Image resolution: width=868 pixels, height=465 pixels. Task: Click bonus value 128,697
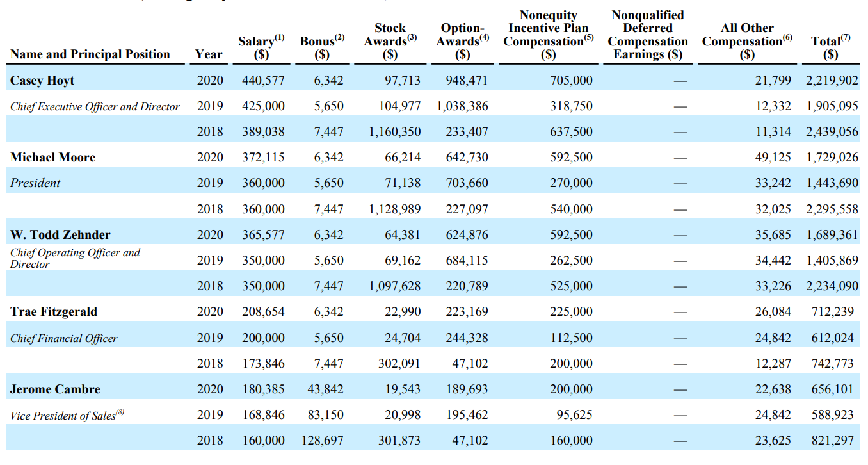322,441
